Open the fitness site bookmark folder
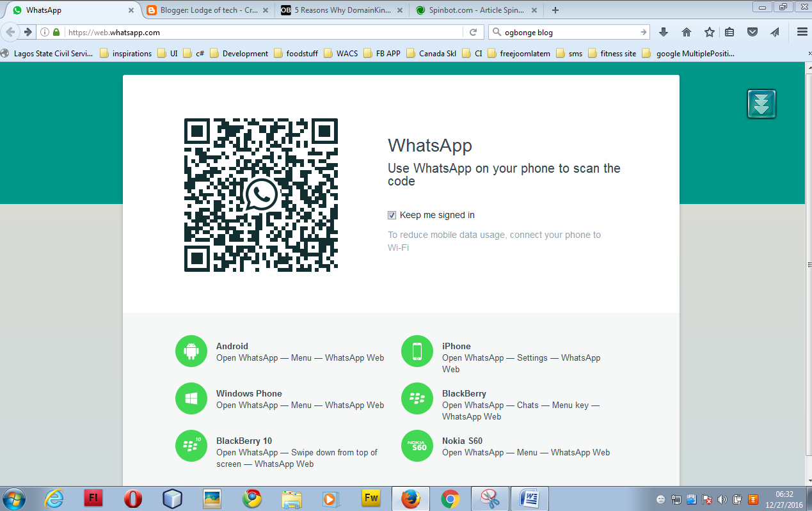The image size is (812, 511). pyautogui.click(x=612, y=54)
